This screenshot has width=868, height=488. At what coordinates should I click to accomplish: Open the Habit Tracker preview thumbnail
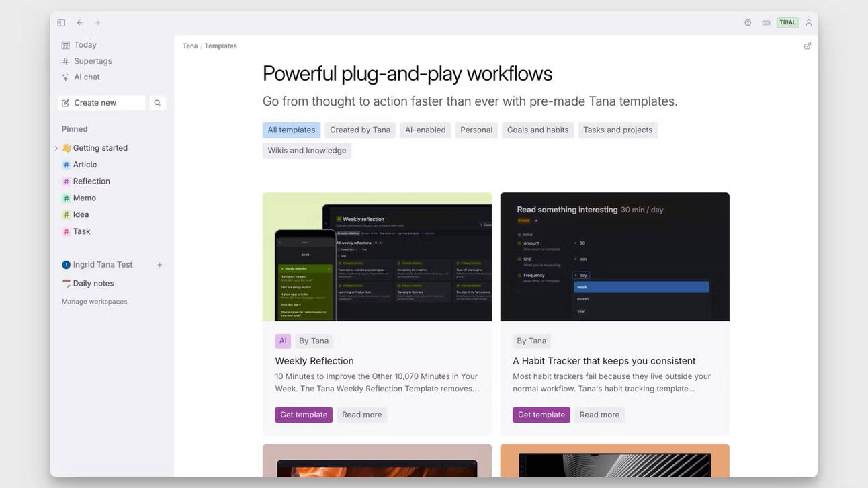pyautogui.click(x=615, y=257)
